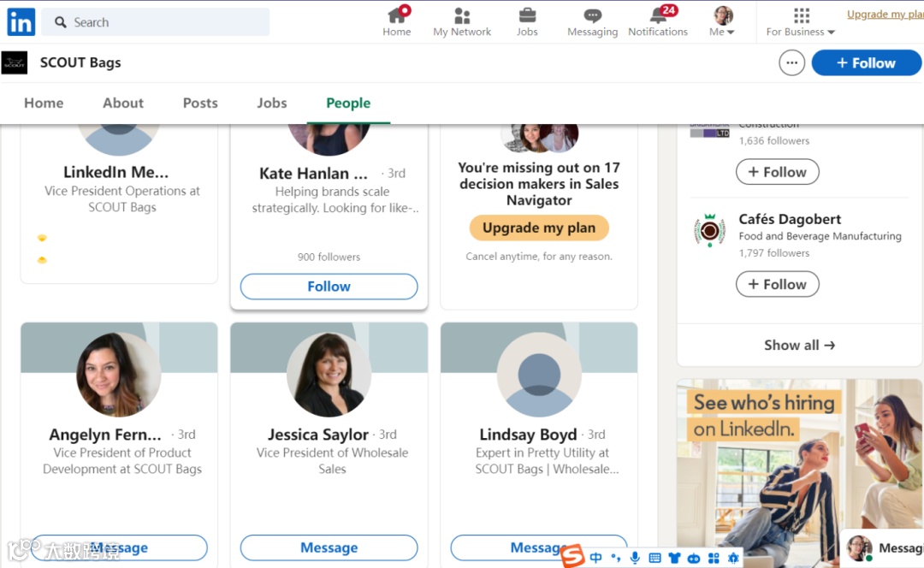Open the Cafés Dagobert page link
924x568 pixels.
pyautogui.click(x=790, y=219)
